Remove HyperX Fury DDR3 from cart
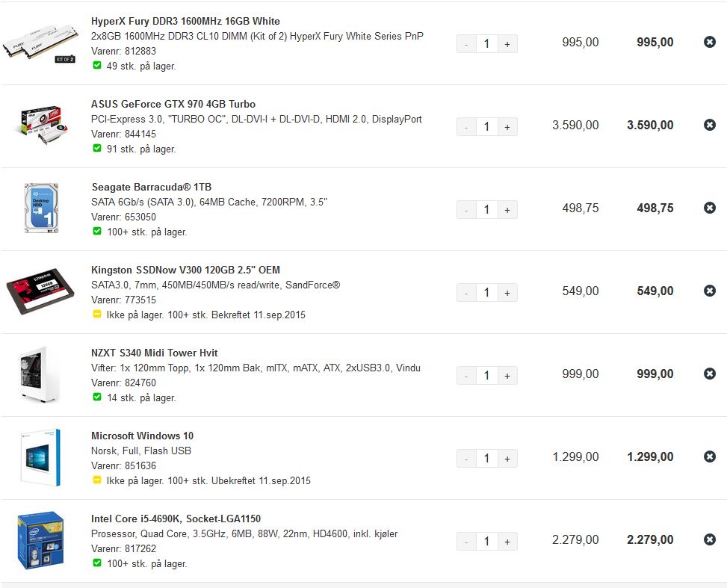This screenshot has height=588, width=727. click(709, 42)
